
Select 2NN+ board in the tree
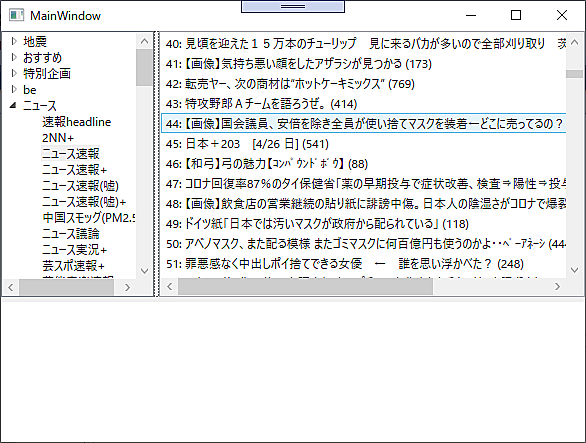pyautogui.click(x=58, y=138)
